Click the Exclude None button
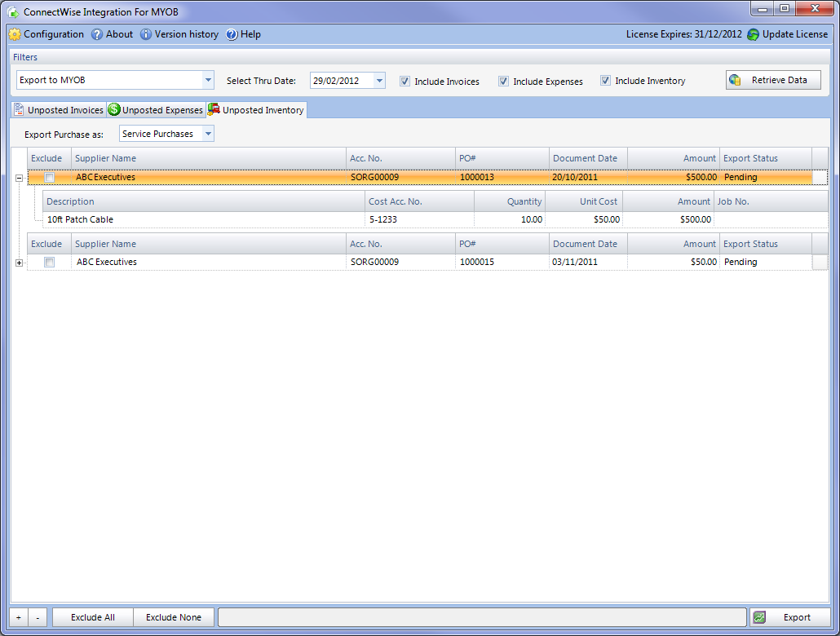This screenshot has height=636, width=840. point(174,617)
